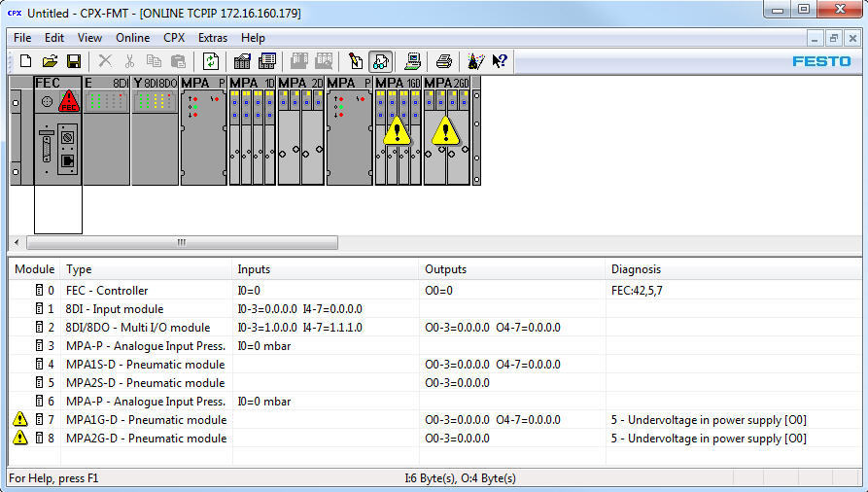
Task: Open the Edit menu
Action: coord(54,38)
